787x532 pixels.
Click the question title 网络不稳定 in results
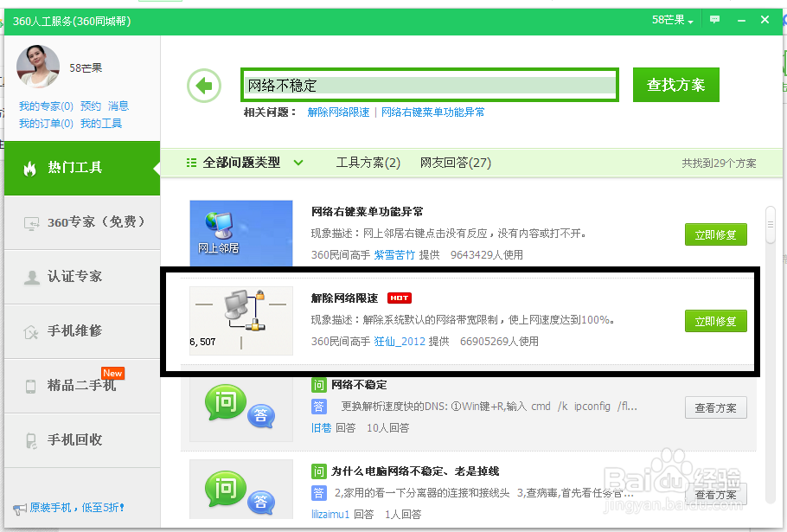(x=359, y=385)
